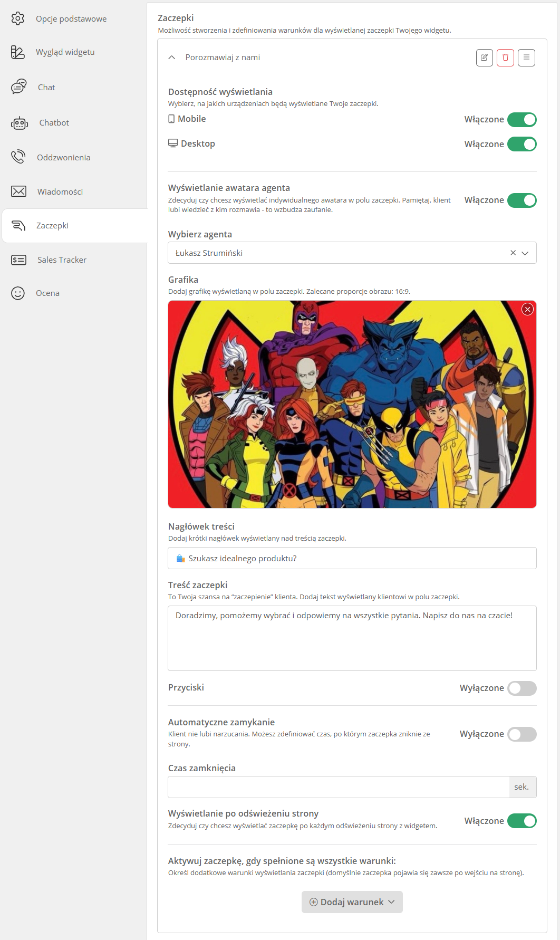Click the Dostępność wyświetlania heading
Viewport: 560px width, 940px height.
tap(220, 92)
